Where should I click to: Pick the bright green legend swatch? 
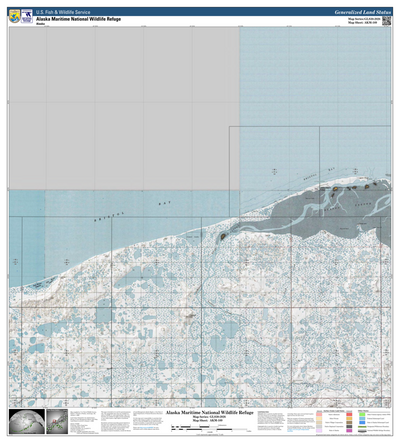pyautogui.click(x=362, y=414)
